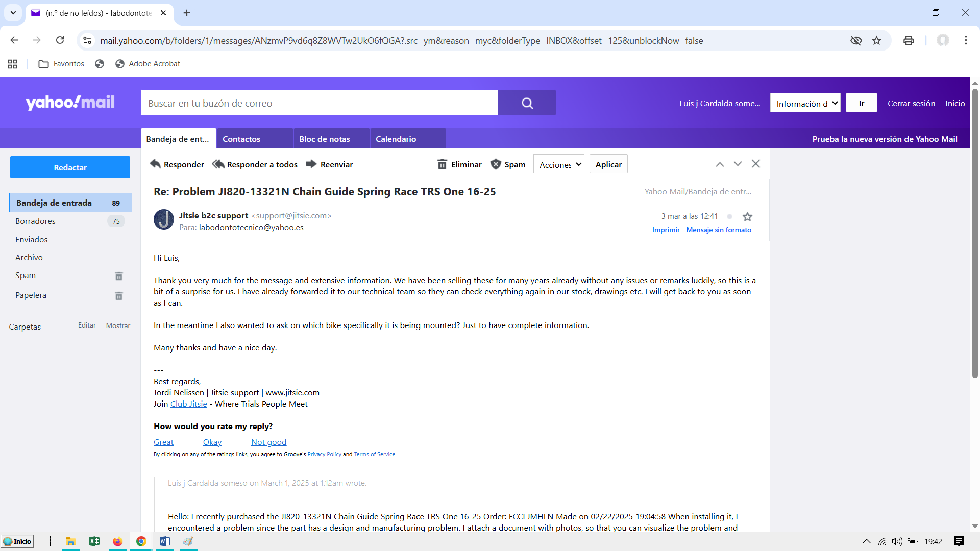The image size is (980, 551).
Task: Click the tracking protection eye icon
Action: [x=856, y=41]
